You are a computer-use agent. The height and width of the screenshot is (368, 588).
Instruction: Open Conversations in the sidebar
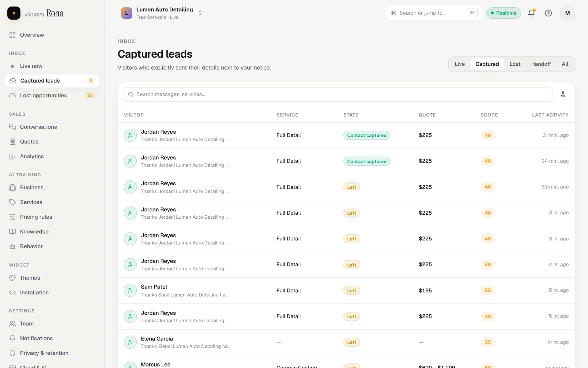click(x=52, y=127)
